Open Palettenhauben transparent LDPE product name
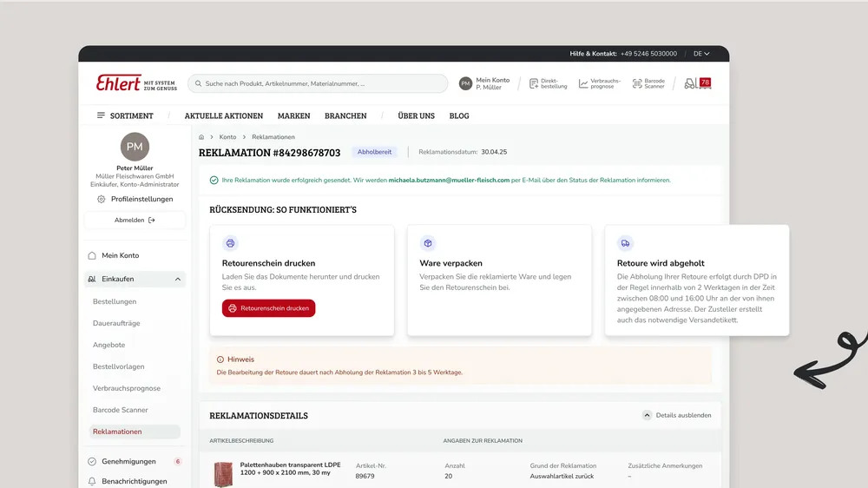The width and height of the screenshot is (868, 488). (x=290, y=469)
